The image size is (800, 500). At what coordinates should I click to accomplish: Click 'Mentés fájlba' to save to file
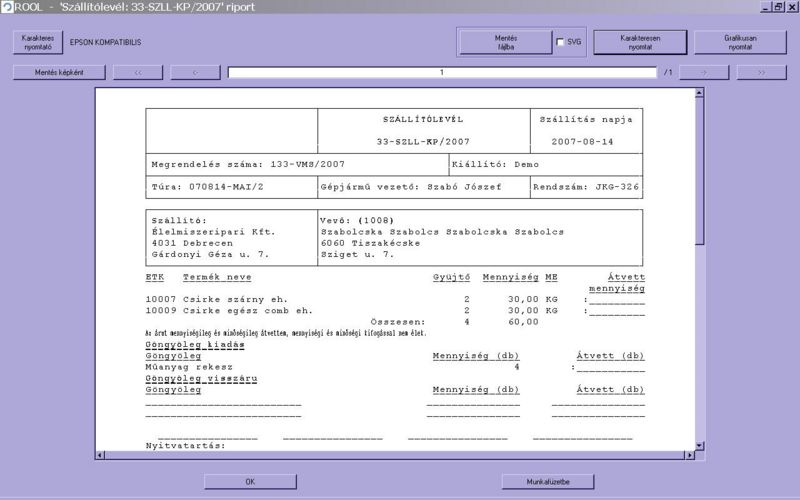pos(505,42)
